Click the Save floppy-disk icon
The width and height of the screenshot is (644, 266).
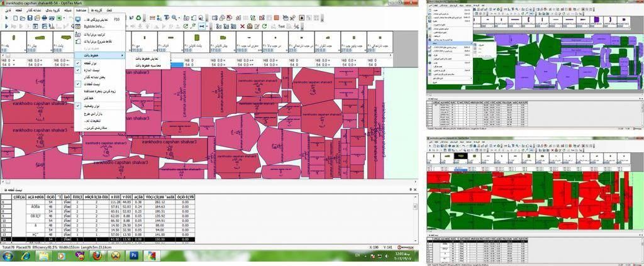[x=30, y=18]
